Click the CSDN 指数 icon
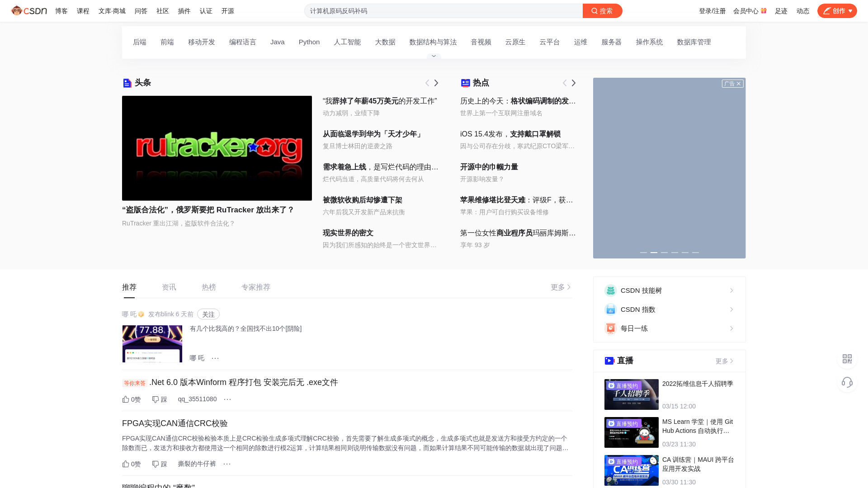This screenshot has width=868, height=488. pyautogui.click(x=611, y=310)
